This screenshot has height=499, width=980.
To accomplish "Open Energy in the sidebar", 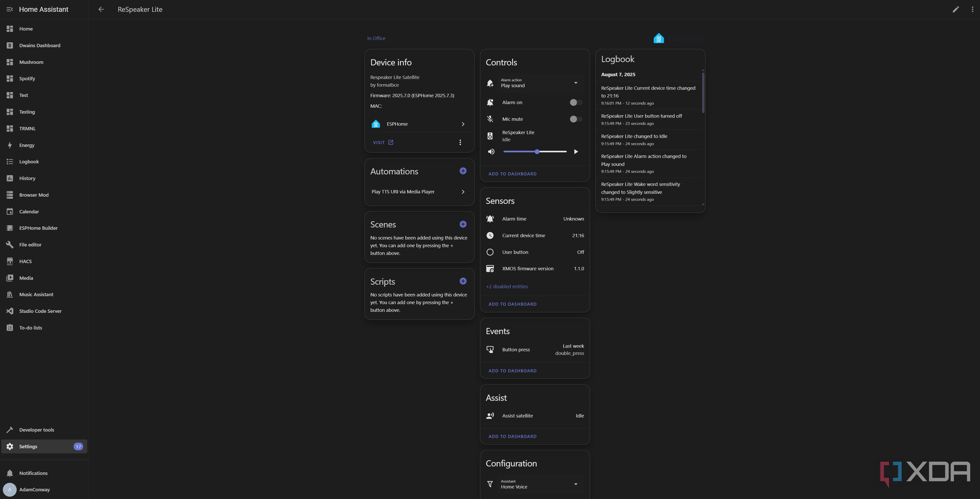I will coord(44,145).
